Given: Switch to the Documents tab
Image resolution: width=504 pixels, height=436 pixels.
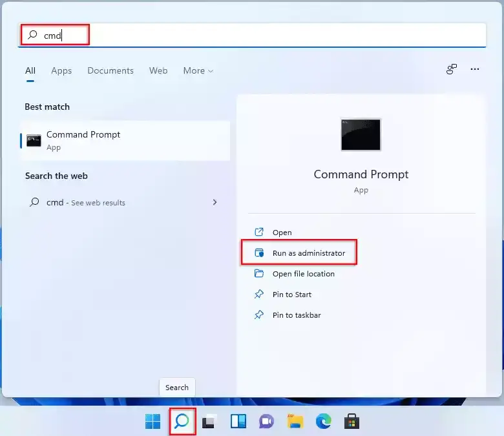Looking at the screenshot, I should [x=110, y=70].
